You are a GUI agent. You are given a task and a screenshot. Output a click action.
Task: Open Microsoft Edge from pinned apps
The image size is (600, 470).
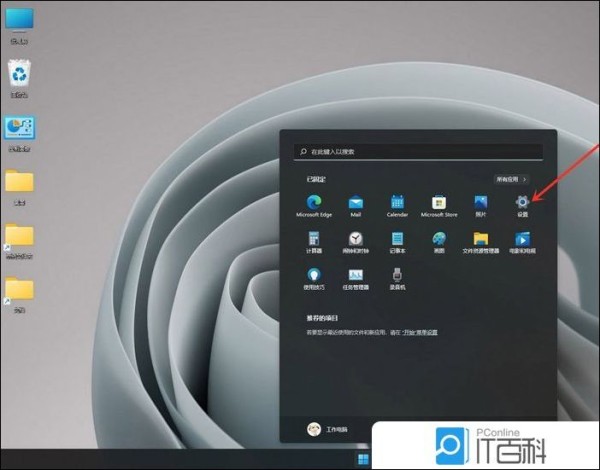coord(314,206)
